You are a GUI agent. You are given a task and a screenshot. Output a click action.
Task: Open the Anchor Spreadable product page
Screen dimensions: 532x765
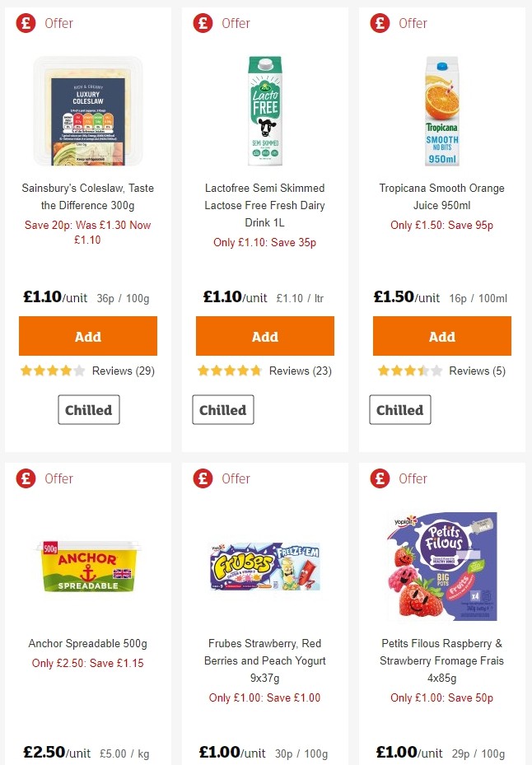[87, 643]
